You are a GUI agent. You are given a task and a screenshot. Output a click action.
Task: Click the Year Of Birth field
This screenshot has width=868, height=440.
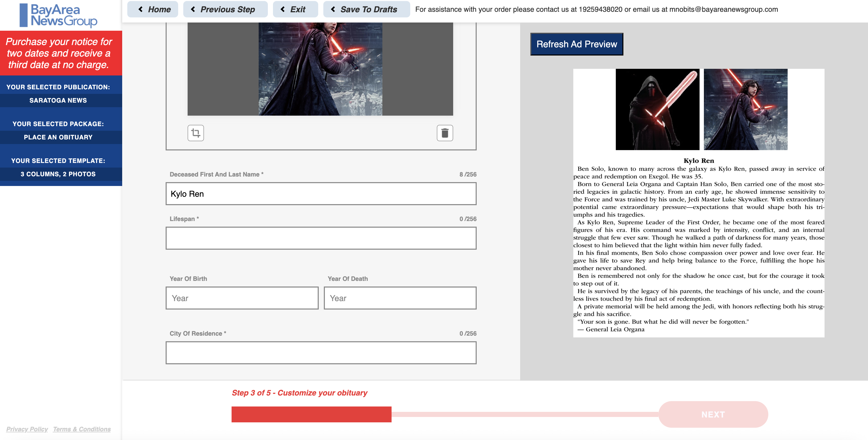(242, 298)
